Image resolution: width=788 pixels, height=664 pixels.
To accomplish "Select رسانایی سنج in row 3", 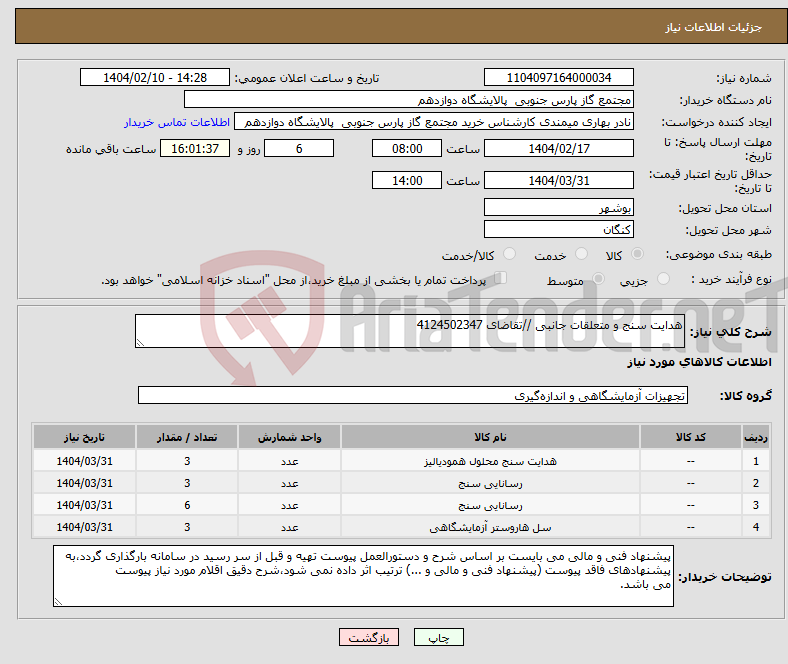I will (x=490, y=505).
